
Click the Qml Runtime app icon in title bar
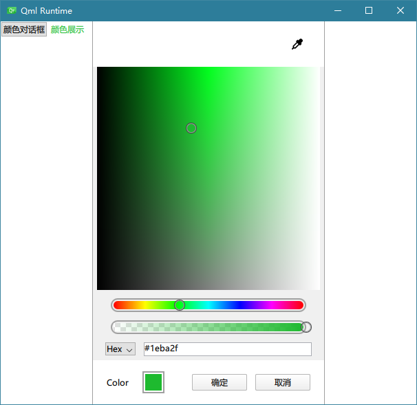click(12, 10)
